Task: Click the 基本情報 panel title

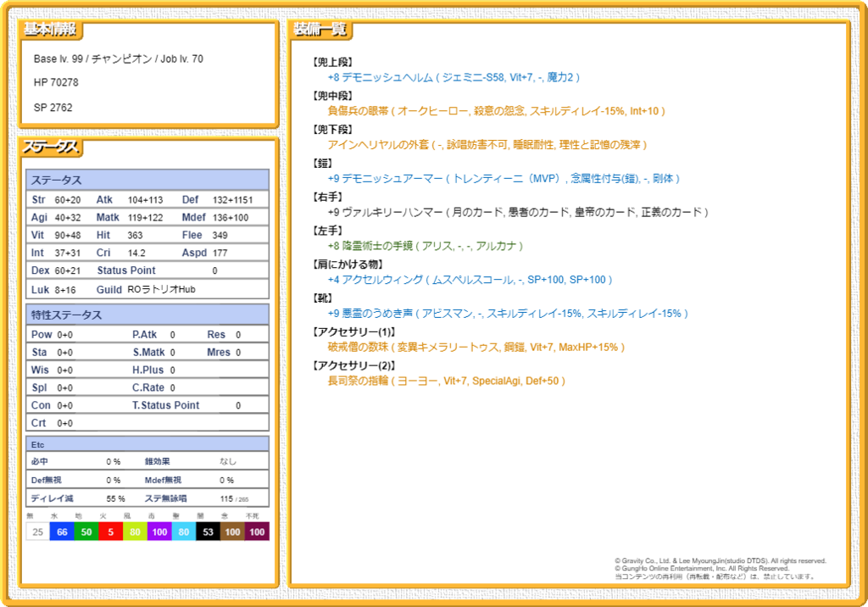Action: pos(49,30)
